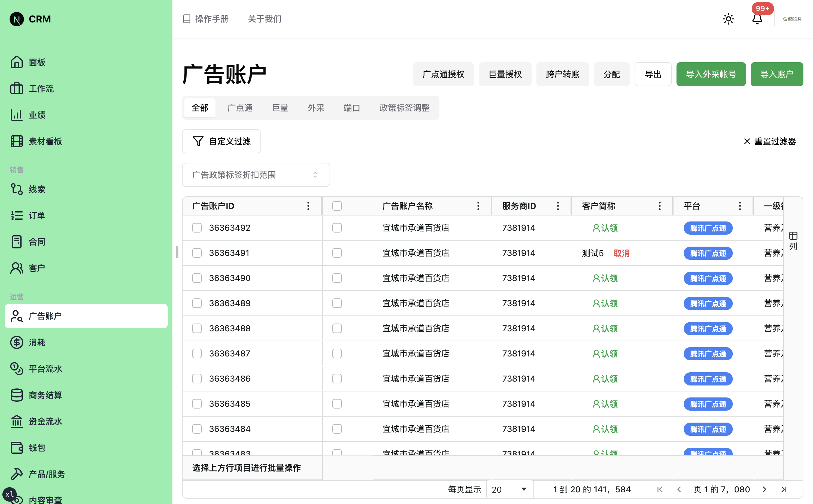Select 消耗 in the sidebar
This screenshot has height=504, width=813.
pos(37,342)
